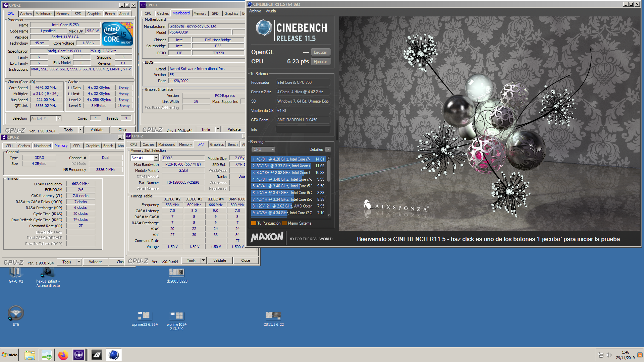This screenshot has width=644, height=362.
Task: Switch to the About tab in CPU-Z
Action: (x=124, y=14)
